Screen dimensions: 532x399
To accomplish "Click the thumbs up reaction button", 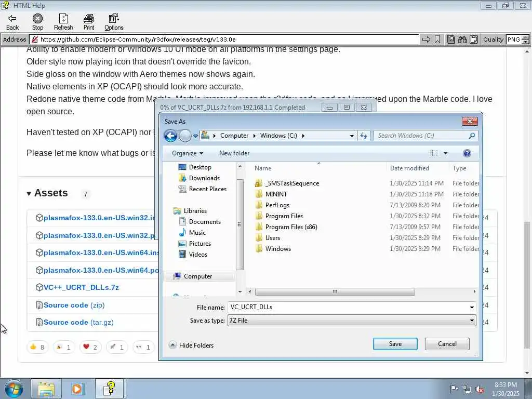I will tap(37, 347).
